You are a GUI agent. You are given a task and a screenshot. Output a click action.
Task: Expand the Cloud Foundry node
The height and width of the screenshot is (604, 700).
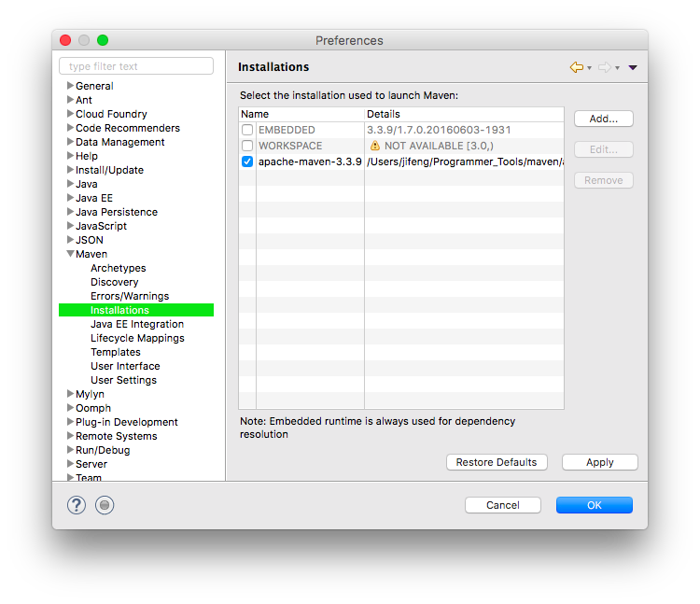coord(70,113)
